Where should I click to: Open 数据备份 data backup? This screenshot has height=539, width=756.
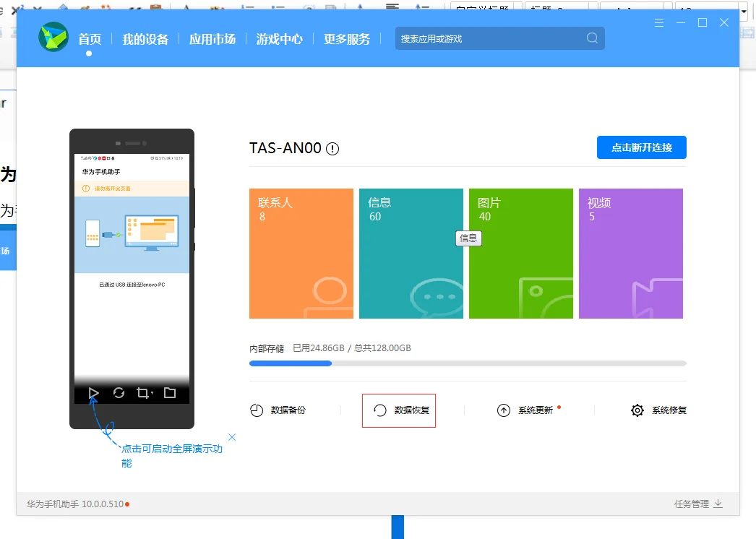click(278, 410)
